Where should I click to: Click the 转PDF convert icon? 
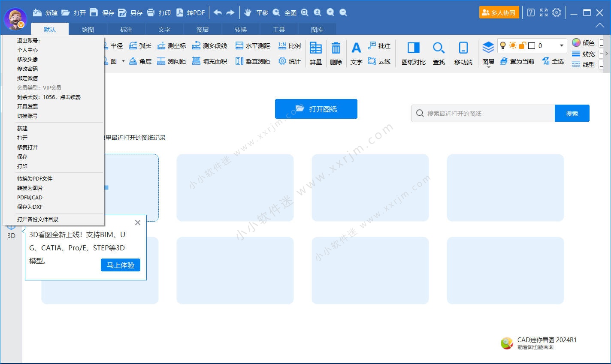180,12
